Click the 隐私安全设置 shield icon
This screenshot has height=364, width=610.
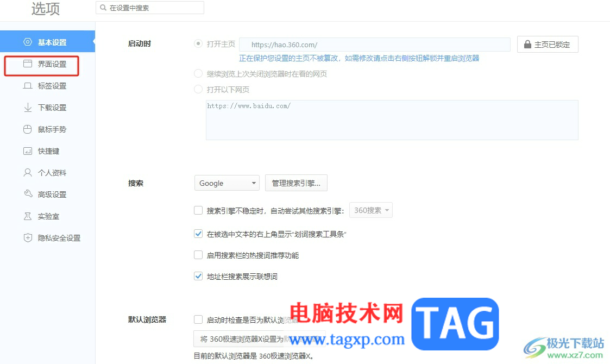click(28, 238)
